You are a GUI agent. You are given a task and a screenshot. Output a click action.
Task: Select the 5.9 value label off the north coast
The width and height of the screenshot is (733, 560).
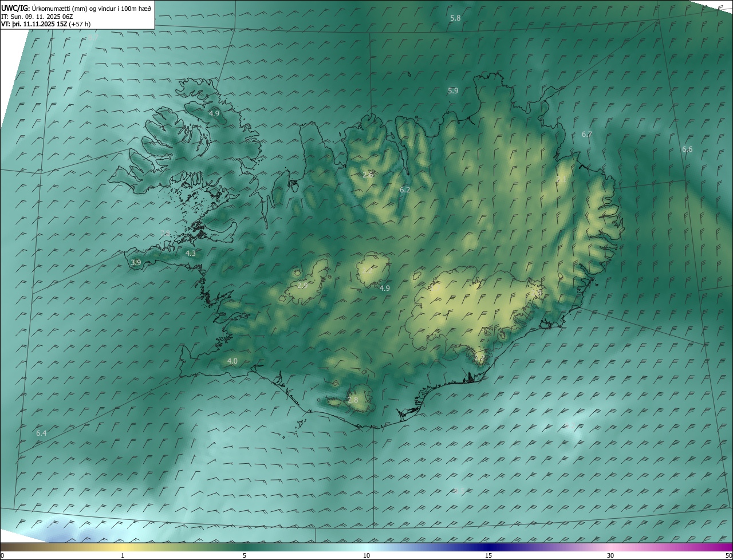pyautogui.click(x=453, y=90)
